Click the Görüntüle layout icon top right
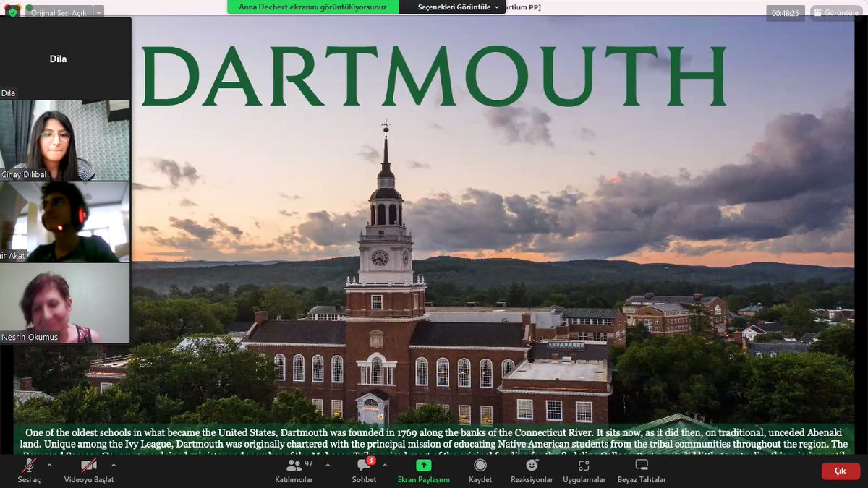 pyautogui.click(x=837, y=12)
